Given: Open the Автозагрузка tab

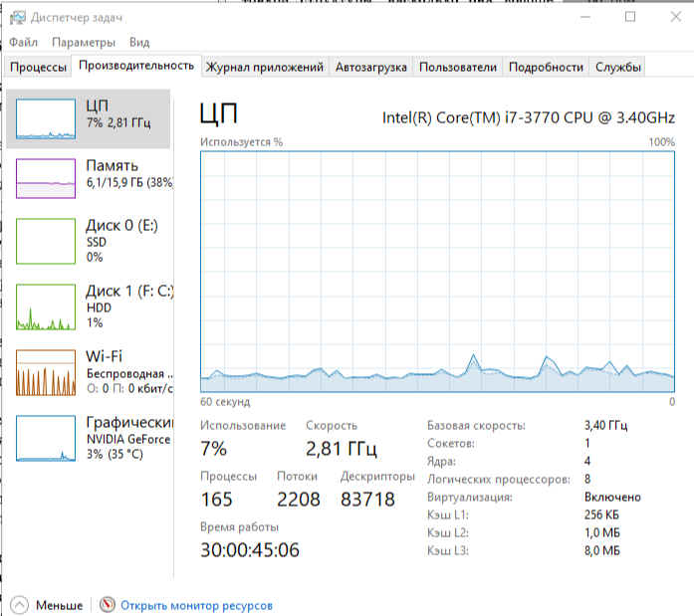Looking at the screenshot, I should point(371,67).
